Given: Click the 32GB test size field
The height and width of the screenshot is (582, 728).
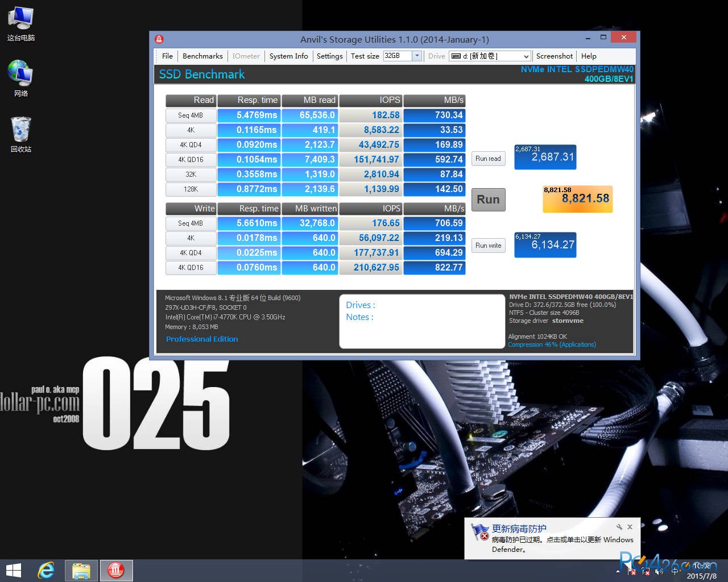Looking at the screenshot, I should pos(398,56).
